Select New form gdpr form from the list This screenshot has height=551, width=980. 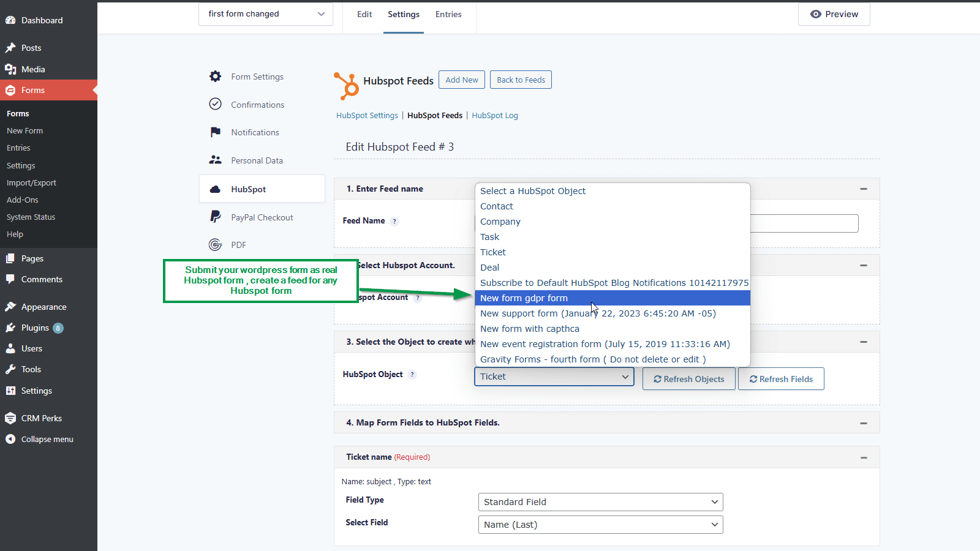tap(524, 298)
